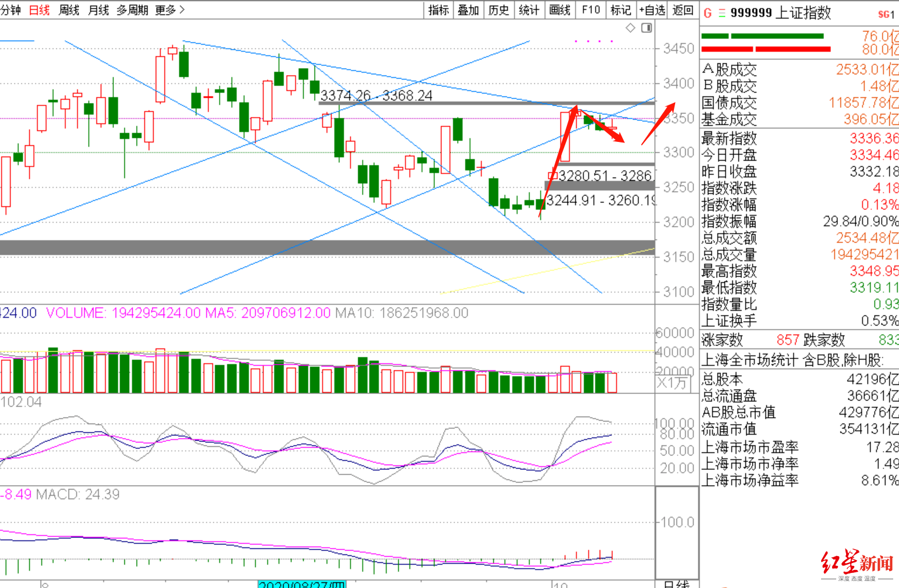Click the 上证换手 row
Viewport: 899px width, 588px height.
point(800,320)
